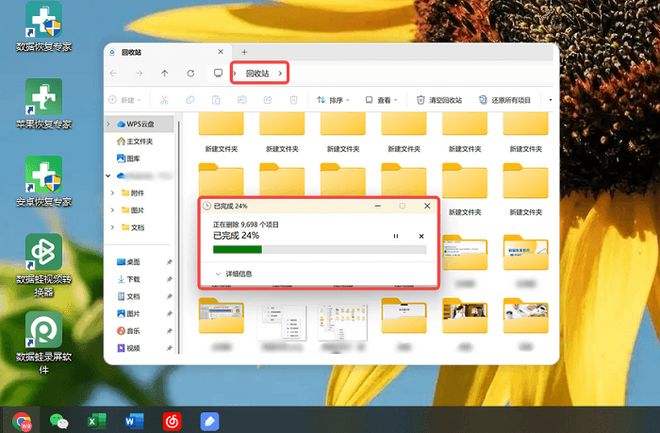Screen dimensions: 660x433
Task: Click the Back navigation arrow
Action: tap(114, 73)
